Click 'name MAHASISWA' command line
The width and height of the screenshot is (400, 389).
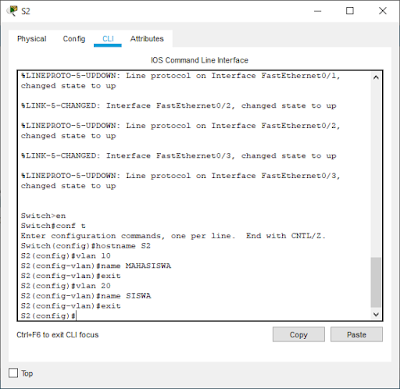[x=96, y=266]
